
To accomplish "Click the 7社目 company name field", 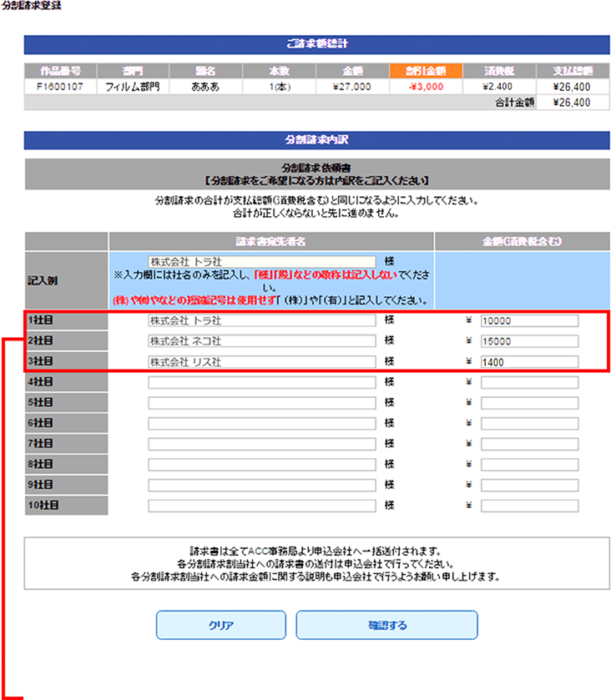I will [x=261, y=444].
